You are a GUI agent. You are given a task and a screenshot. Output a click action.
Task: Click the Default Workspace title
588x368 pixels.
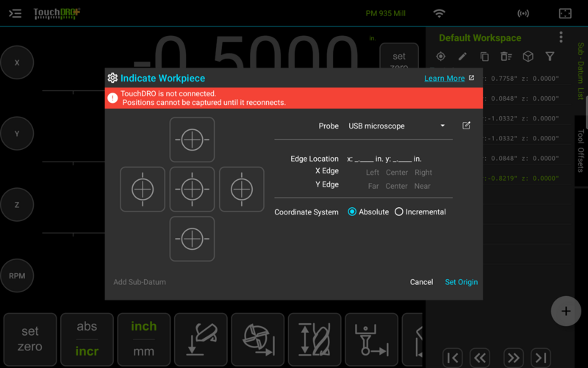point(480,38)
